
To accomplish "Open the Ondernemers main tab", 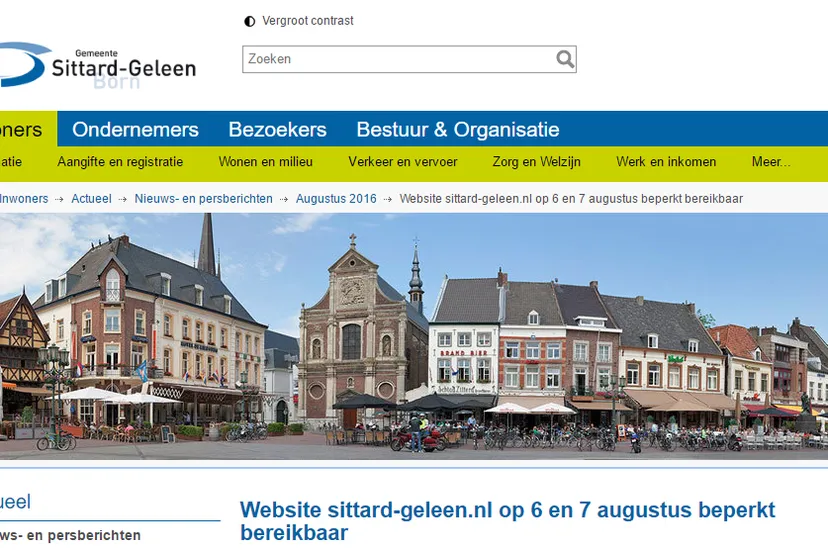I will pos(135,129).
